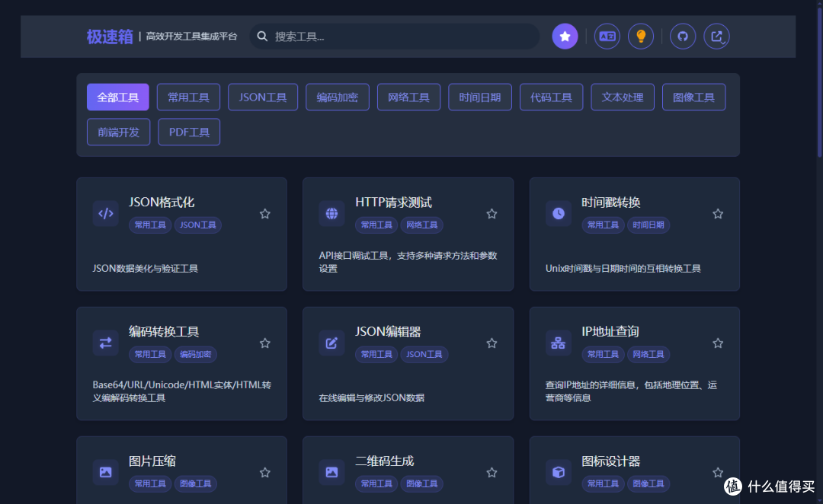Open the 二维码生成 tool title

click(385, 461)
